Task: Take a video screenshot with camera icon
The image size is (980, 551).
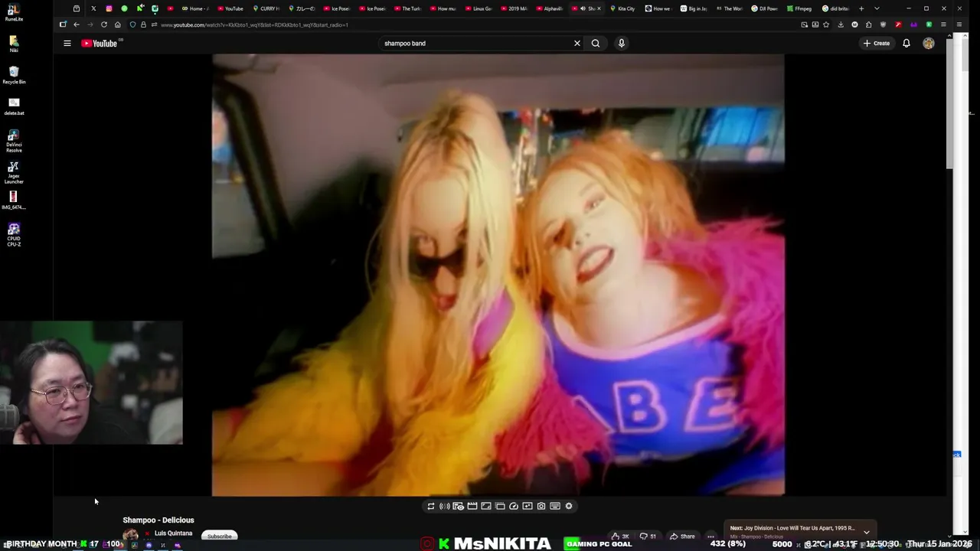Action: coord(541,506)
